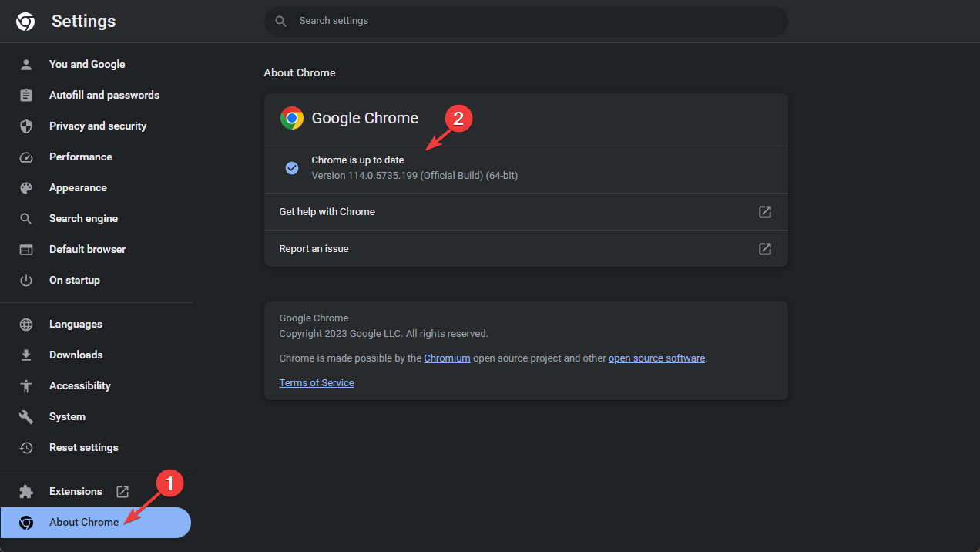Open Extensions from the sidebar
The height and width of the screenshot is (552, 980).
point(96,491)
